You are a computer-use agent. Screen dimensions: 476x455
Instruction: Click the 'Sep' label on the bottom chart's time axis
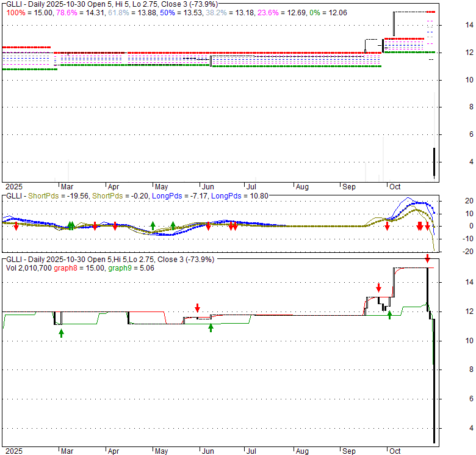349,451
